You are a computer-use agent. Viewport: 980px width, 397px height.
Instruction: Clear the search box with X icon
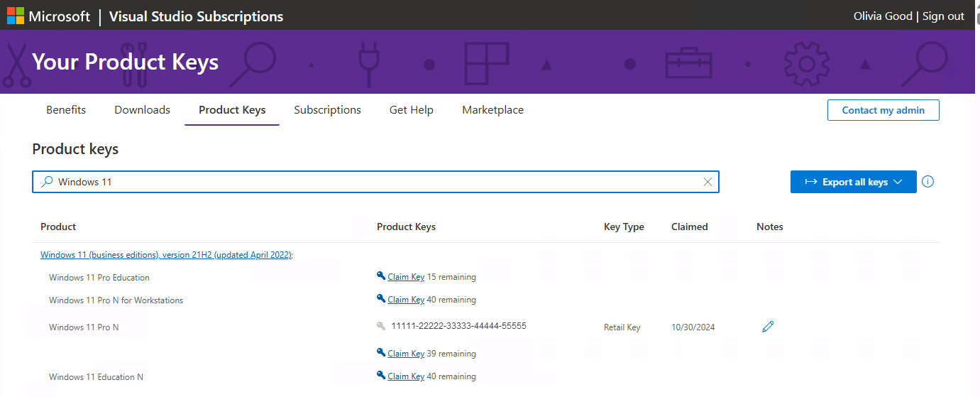pos(708,182)
